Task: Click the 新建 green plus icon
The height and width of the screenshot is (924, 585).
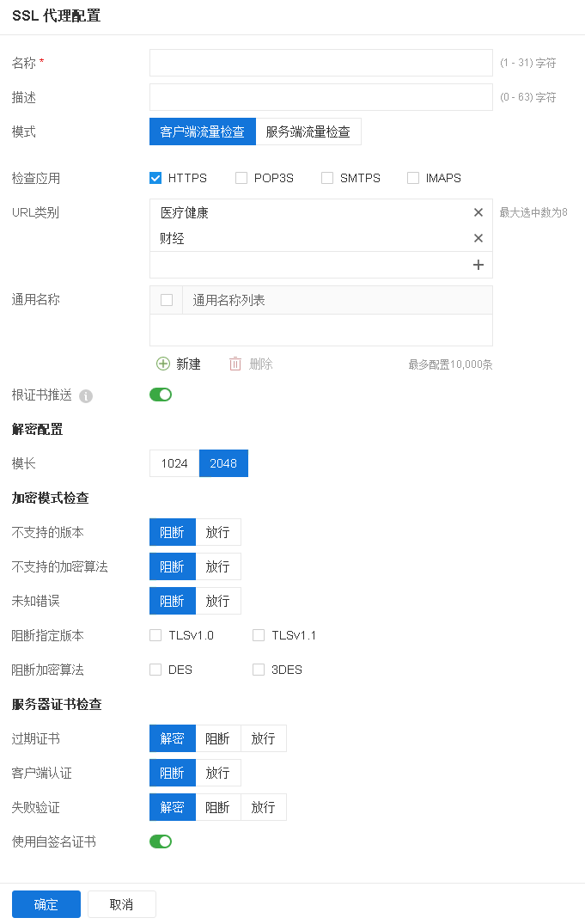Action: click(x=163, y=364)
